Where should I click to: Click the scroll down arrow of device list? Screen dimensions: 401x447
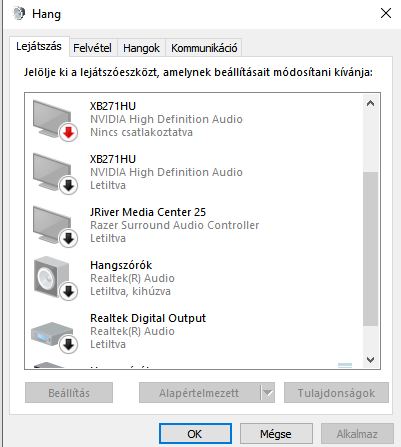(370, 360)
